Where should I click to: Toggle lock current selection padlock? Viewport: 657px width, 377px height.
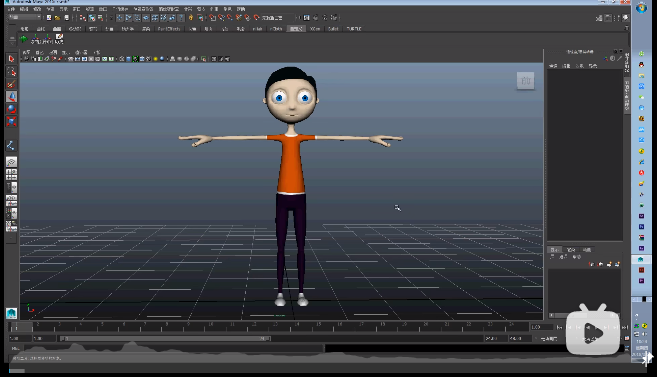tap(191, 18)
